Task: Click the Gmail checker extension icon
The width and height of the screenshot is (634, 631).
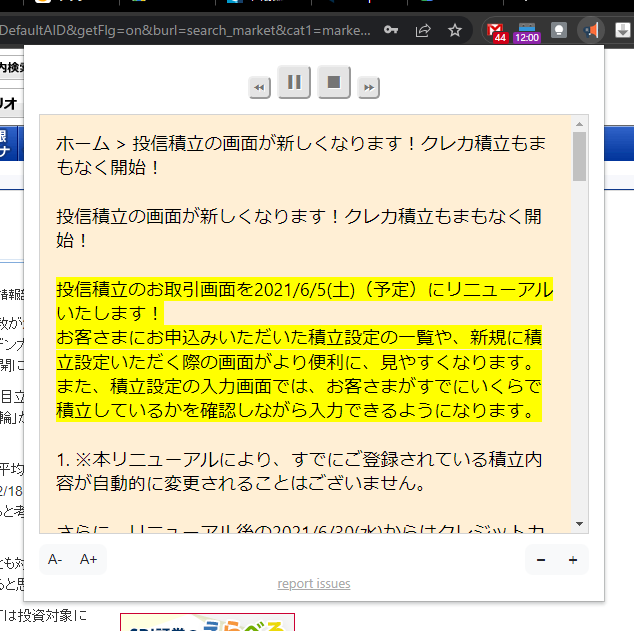Action: [496, 31]
